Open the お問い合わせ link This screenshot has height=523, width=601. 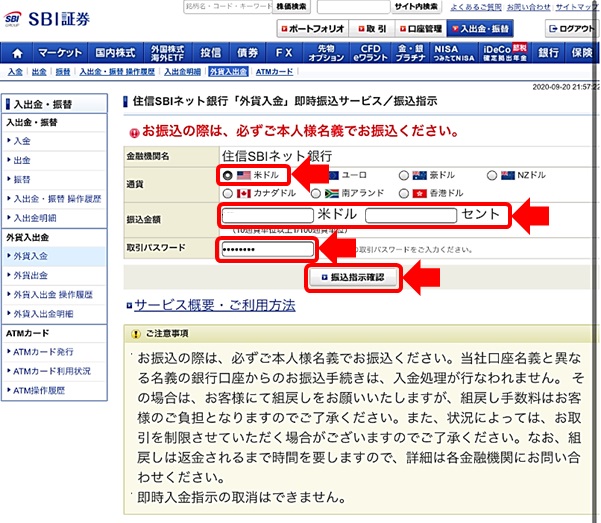(528, 7)
